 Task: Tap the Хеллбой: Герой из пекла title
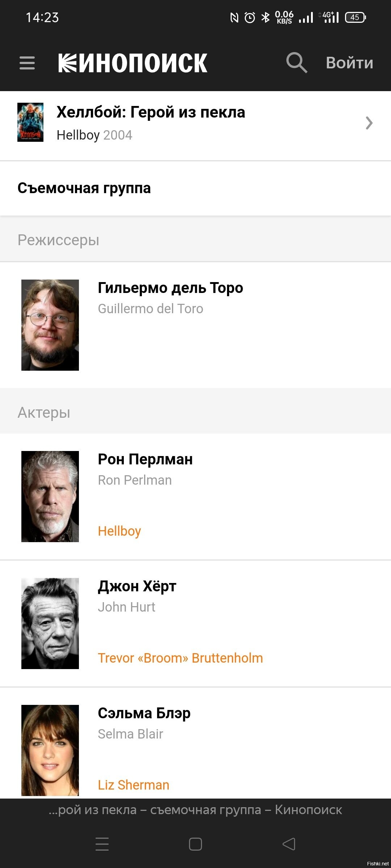151,112
